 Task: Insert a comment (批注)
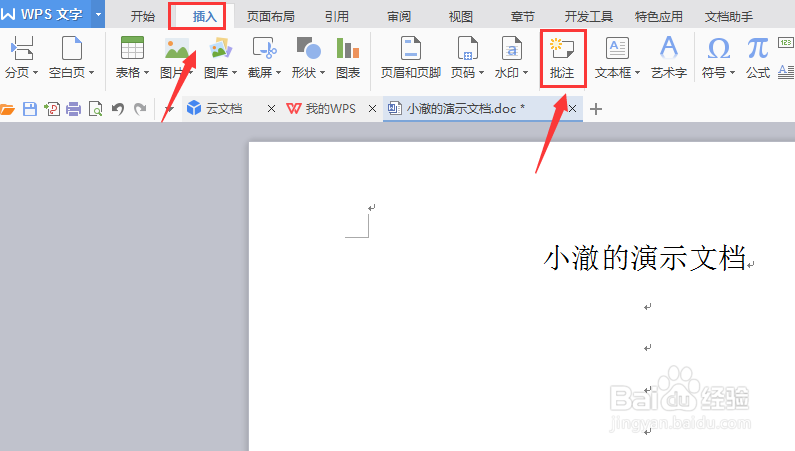(562, 57)
